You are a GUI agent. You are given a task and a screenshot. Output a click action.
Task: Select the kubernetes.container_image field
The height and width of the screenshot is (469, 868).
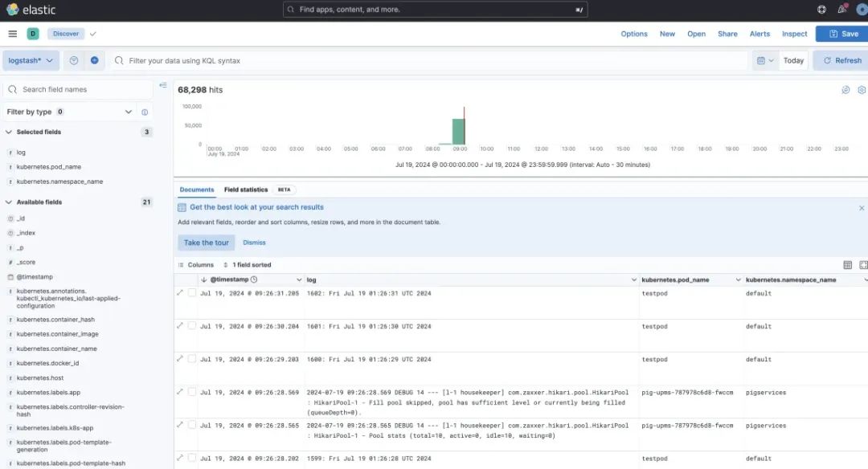coord(58,334)
